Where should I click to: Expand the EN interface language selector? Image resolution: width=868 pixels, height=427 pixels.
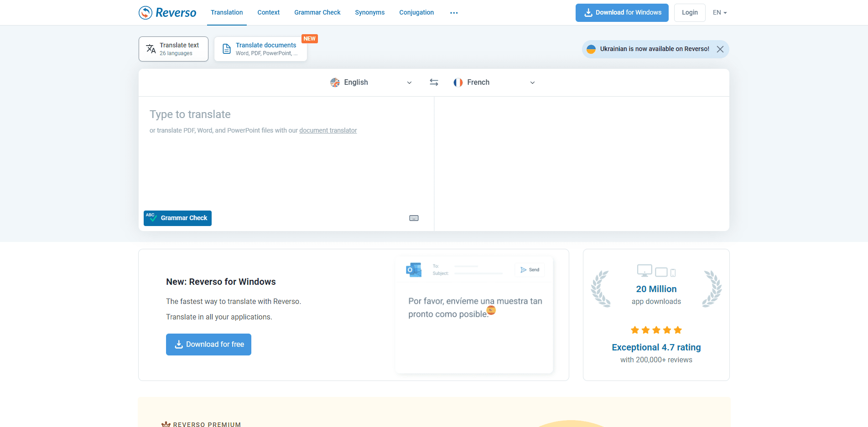pos(719,12)
